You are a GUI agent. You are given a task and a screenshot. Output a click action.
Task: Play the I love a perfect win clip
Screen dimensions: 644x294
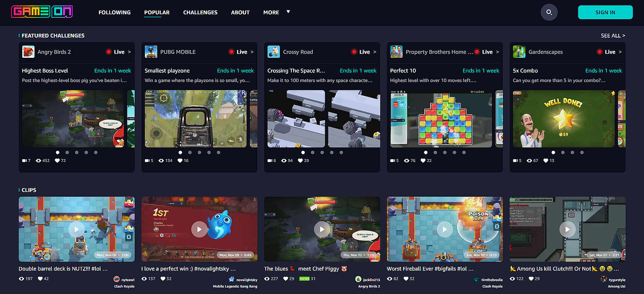[199, 229]
